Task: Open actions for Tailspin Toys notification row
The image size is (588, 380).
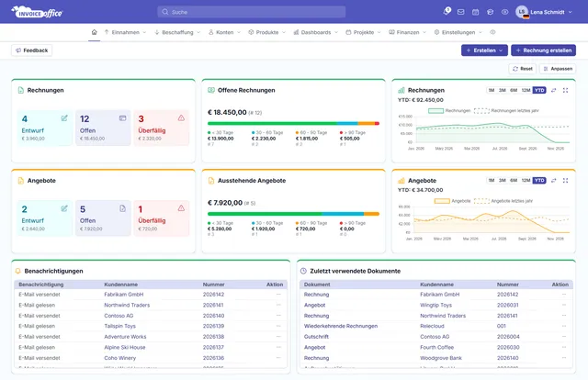Action: point(278,326)
